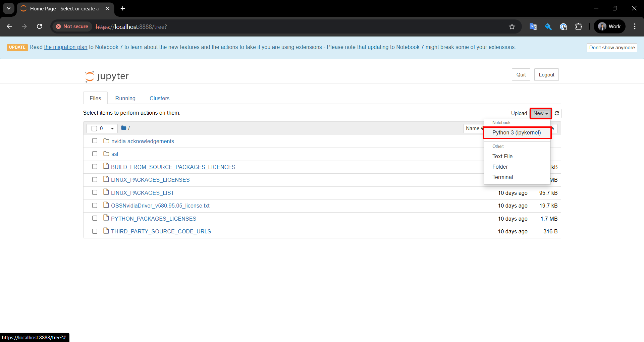This screenshot has width=644, height=342.
Task: Open the Google Translate extension
Action: (x=533, y=26)
